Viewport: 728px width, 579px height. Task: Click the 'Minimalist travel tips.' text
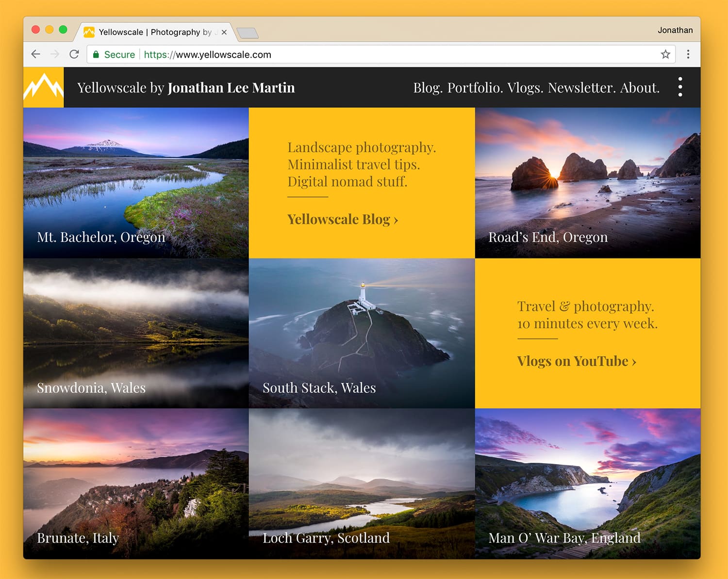pyautogui.click(x=354, y=164)
